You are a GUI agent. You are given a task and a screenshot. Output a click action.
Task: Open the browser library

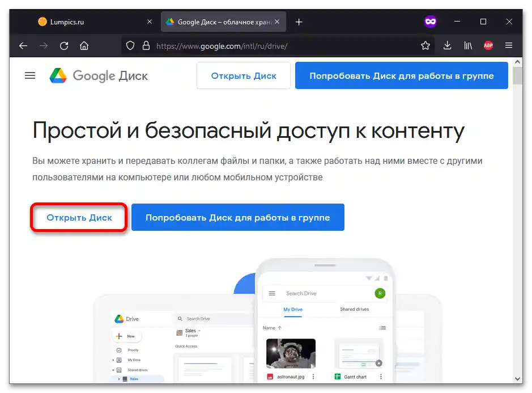coord(468,45)
